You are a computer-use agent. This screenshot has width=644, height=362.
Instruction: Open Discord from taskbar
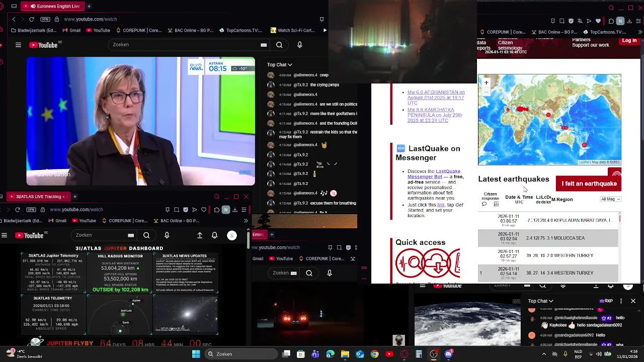coord(448,354)
